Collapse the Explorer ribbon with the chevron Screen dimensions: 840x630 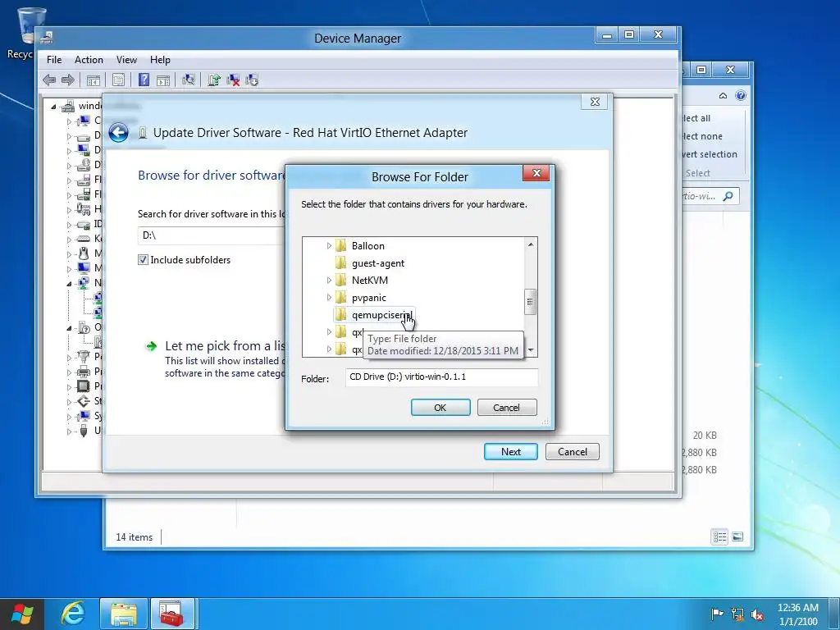click(x=723, y=95)
